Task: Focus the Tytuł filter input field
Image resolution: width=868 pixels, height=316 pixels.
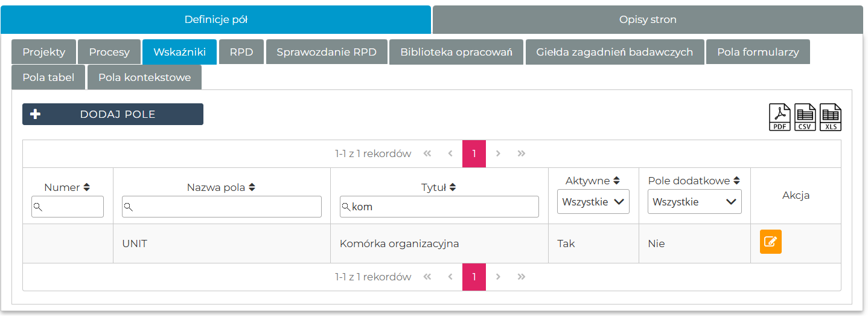Action: 444,207
